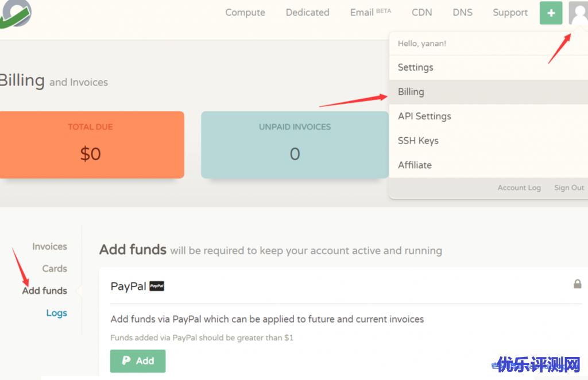Switch to the Invoices billing tab
The height and width of the screenshot is (380, 588).
tap(49, 246)
